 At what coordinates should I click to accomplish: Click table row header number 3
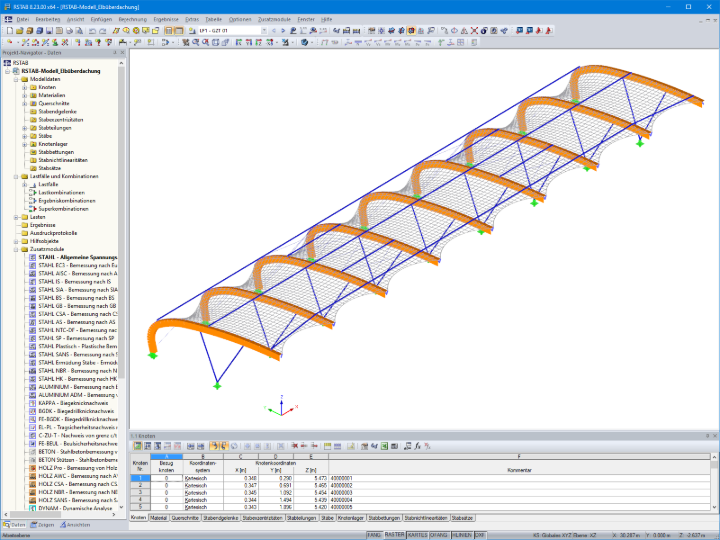point(140,493)
